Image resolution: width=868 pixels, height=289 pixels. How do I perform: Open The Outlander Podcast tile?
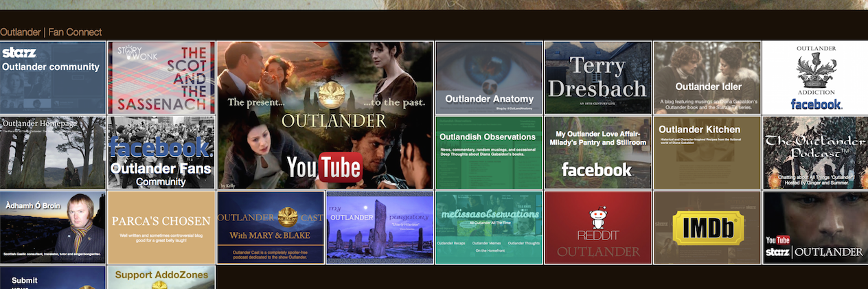click(x=816, y=152)
